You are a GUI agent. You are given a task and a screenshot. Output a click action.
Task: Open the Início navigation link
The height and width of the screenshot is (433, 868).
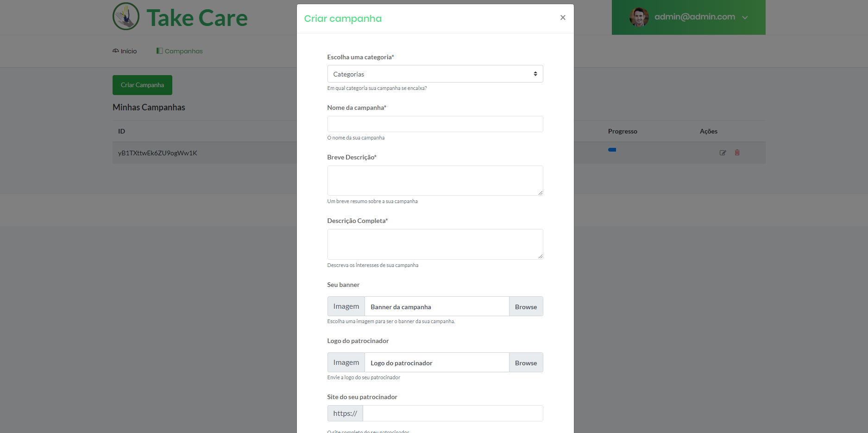pyautogui.click(x=125, y=51)
